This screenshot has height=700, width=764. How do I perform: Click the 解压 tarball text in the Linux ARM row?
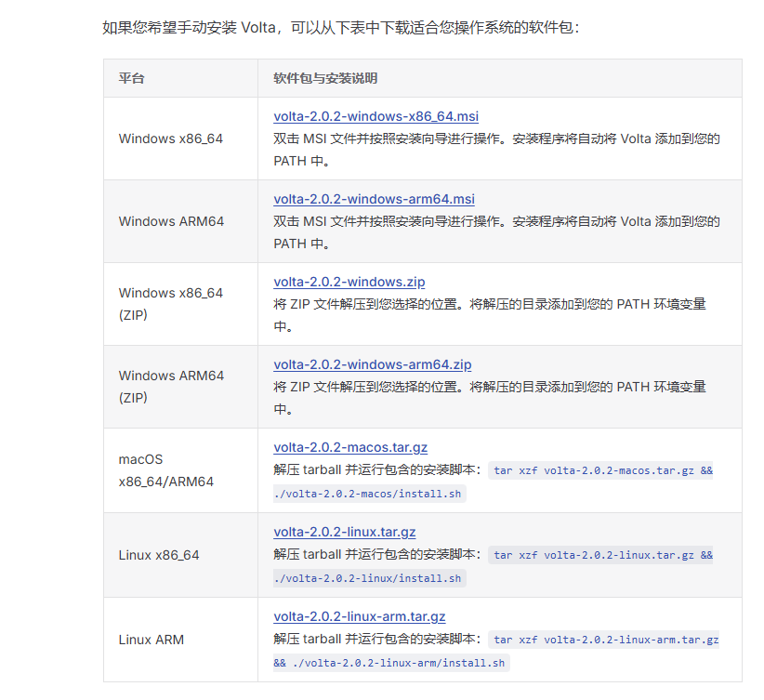click(377, 639)
